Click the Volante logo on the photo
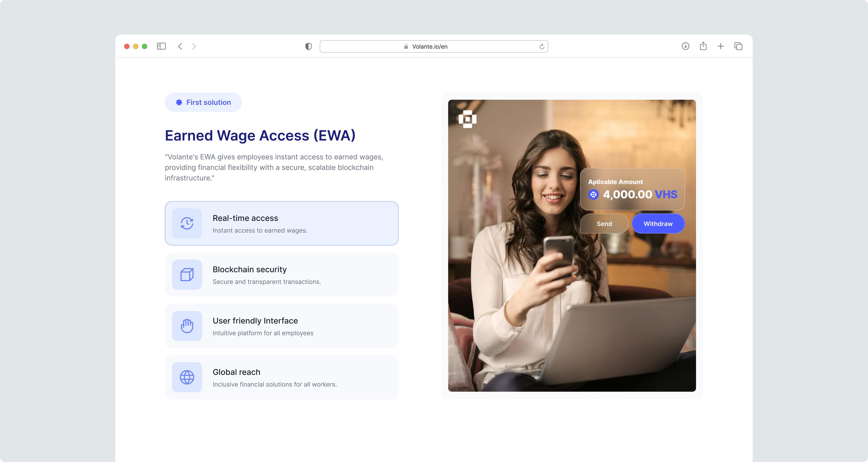The image size is (868, 462). tap(467, 119)
